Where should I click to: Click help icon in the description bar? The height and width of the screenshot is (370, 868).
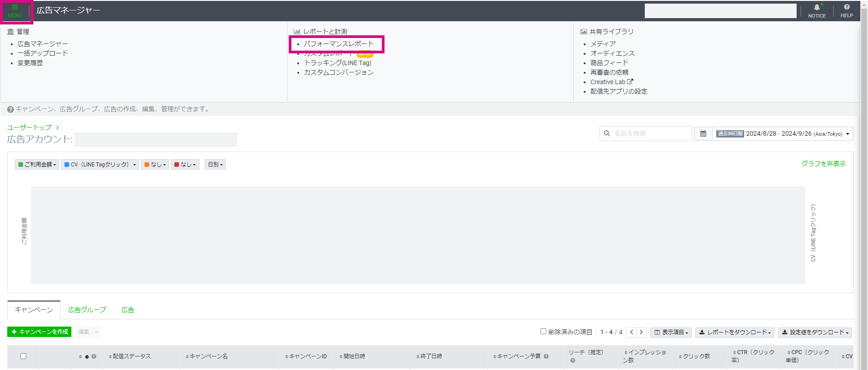click(x=10, y=109)
